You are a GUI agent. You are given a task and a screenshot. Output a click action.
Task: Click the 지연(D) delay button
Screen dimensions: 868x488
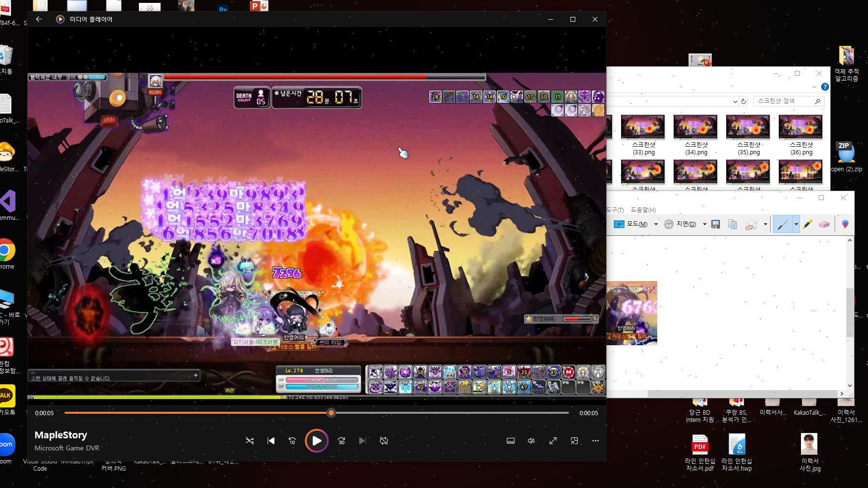[x=680, y=224]
